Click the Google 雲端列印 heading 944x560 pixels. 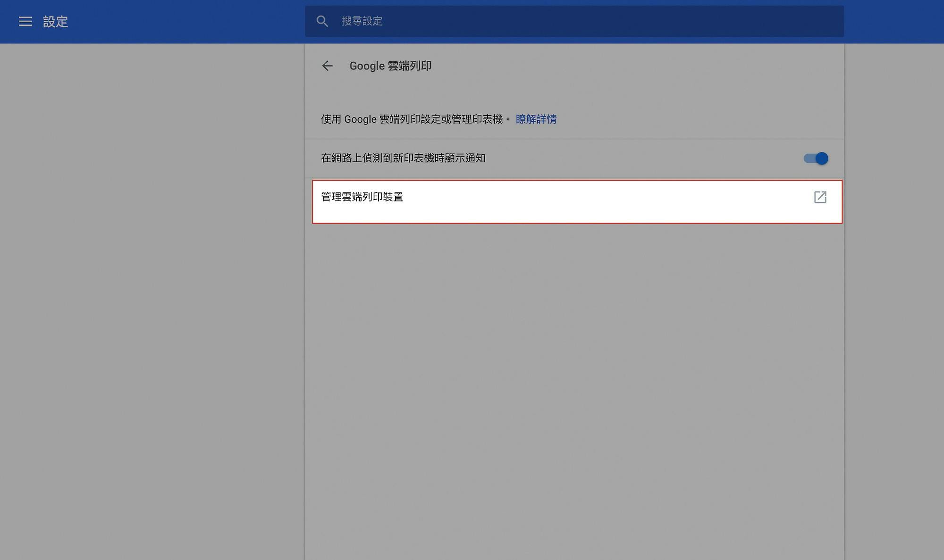click(390, 66)
